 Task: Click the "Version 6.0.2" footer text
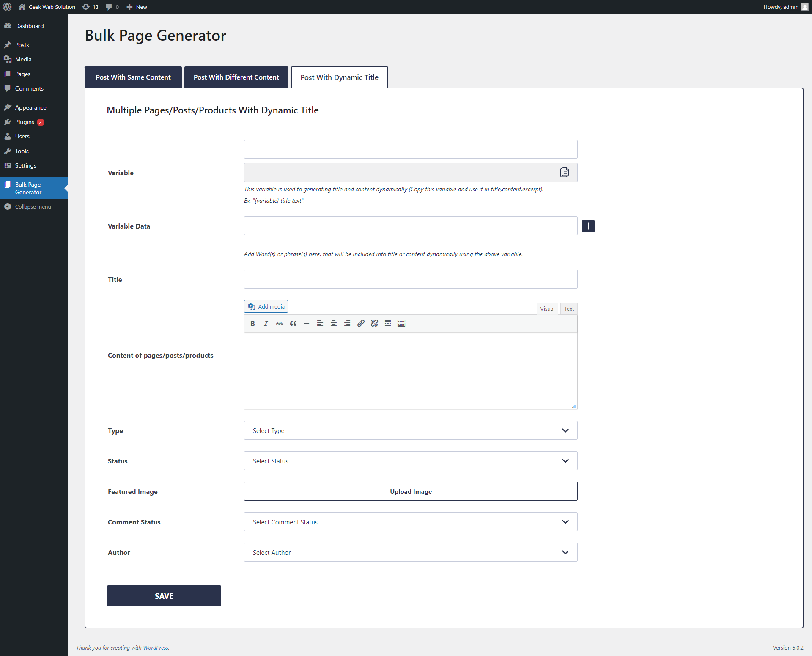point(788,648)
